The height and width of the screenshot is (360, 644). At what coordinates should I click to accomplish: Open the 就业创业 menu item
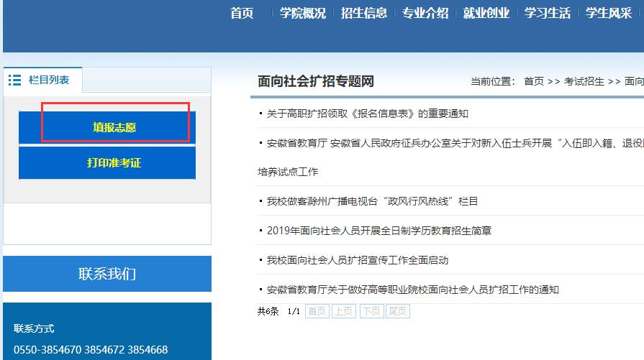click(486, 13)
